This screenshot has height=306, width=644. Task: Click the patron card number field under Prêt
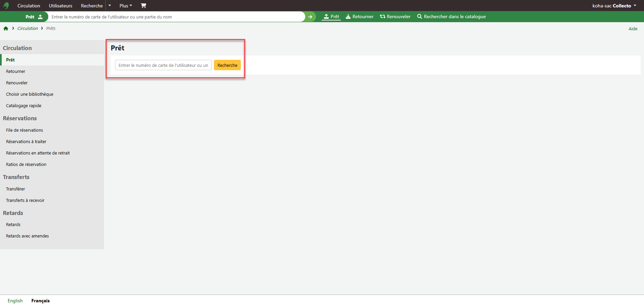[163, 65]
